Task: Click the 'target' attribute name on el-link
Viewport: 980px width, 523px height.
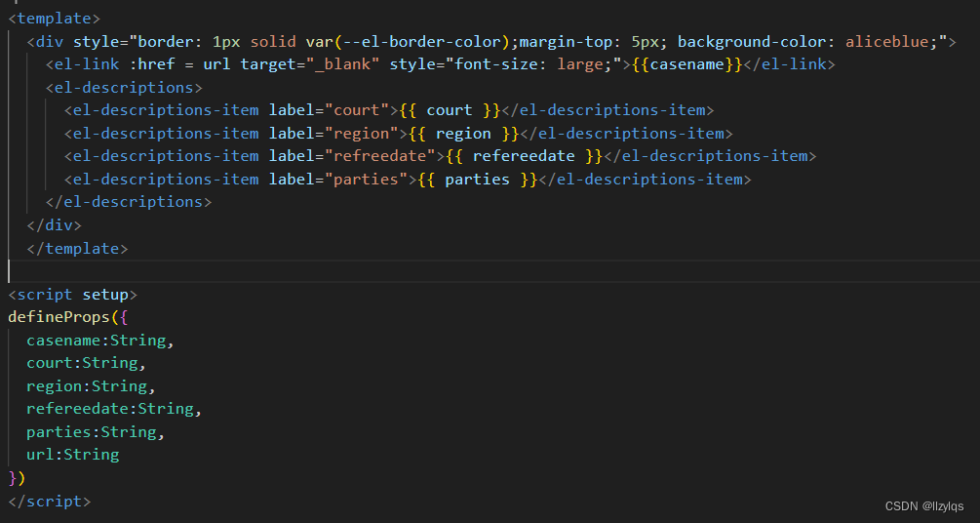Action: [269, 64]
